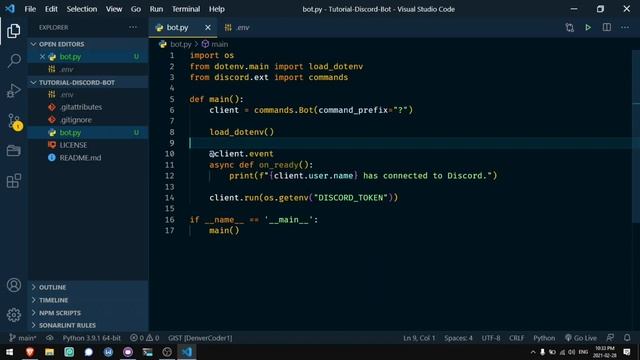Open Brave browser from taskbar
This screenshot has width=640, height=360.
(x=29, y=352)
